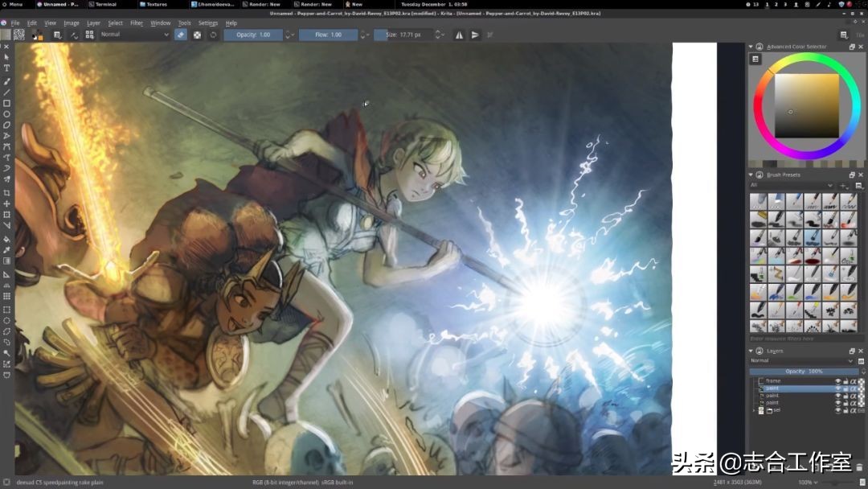Expand the sel group layer

[x=754, y=410]
